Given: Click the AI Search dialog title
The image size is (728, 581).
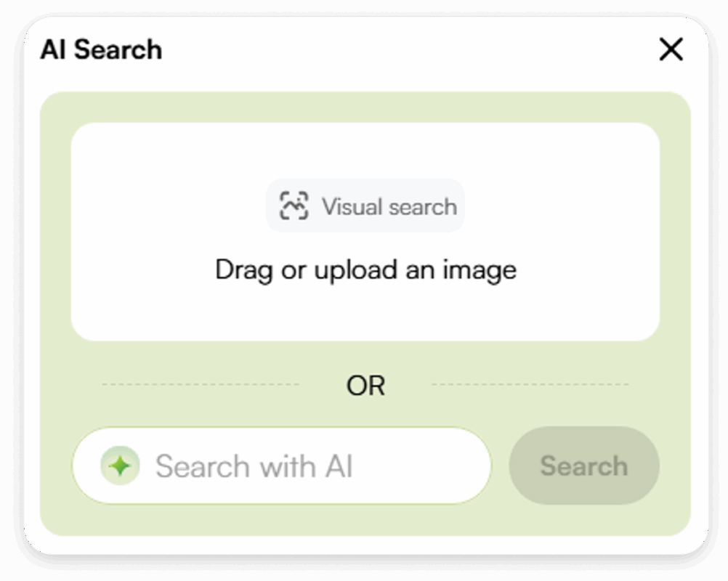Looking at the screenshot, I should [101, 50].
